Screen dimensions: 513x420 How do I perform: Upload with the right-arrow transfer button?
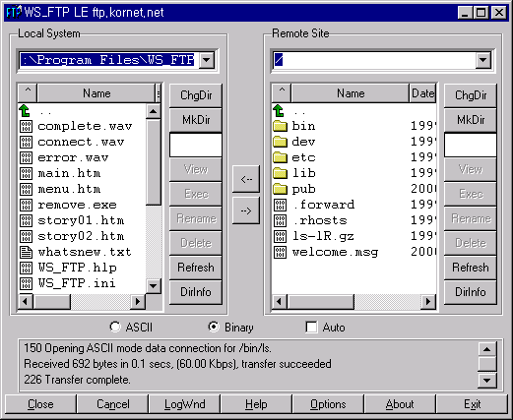click(246, 210)
